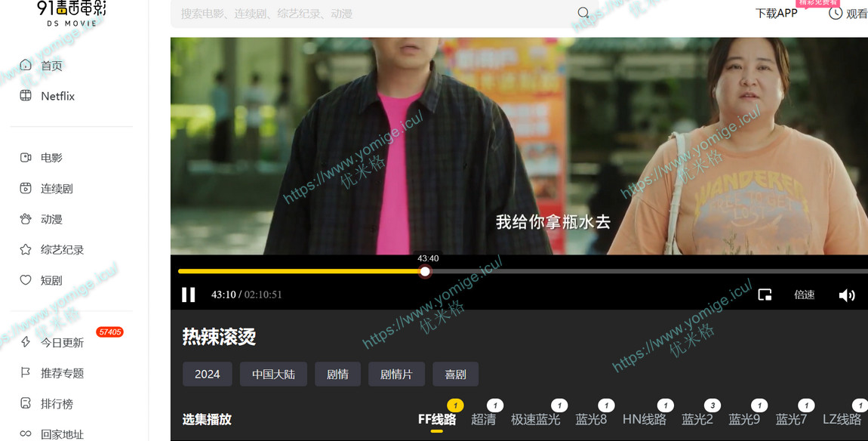
Task: Open the 倍速 playback speed menu
Action: (804, 295)
